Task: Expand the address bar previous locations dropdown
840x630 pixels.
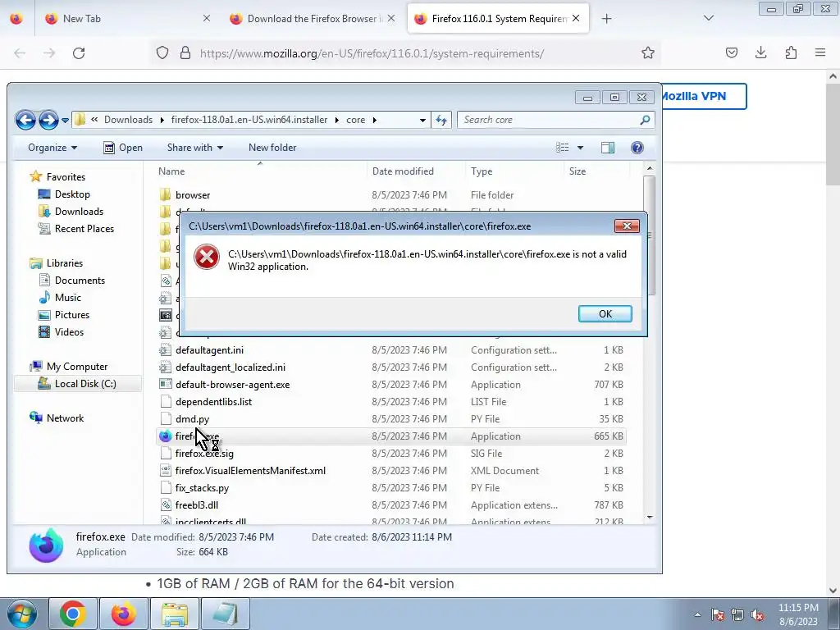Action: point(422,120)
